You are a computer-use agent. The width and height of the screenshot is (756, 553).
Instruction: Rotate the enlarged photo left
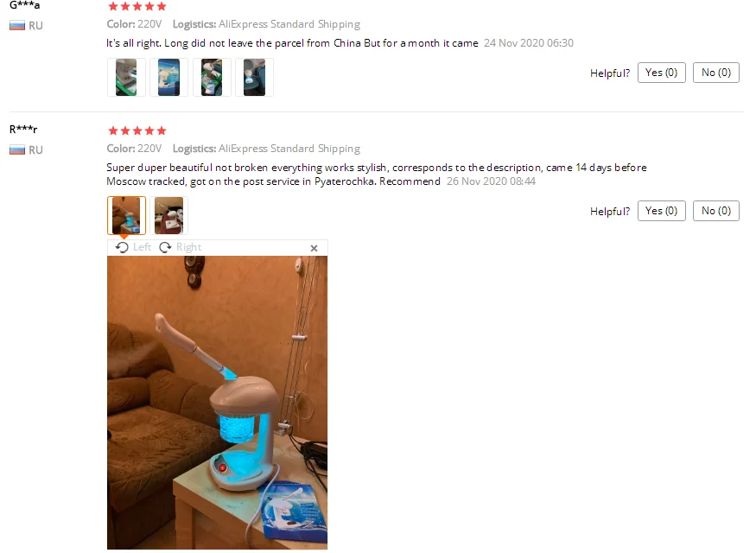tap(133, 247)
